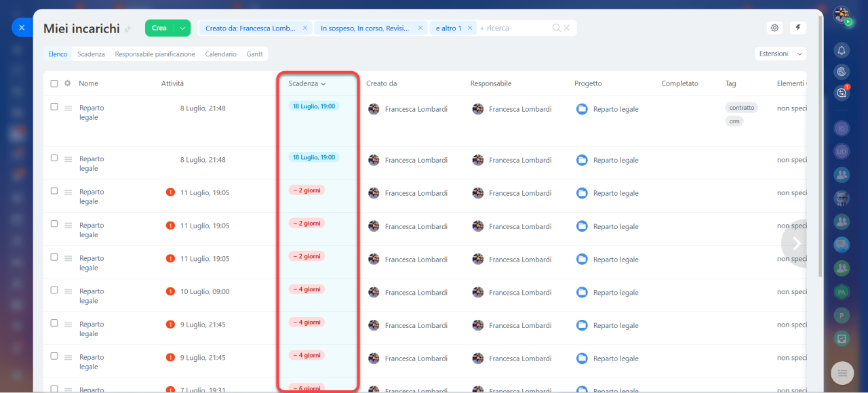The image size is (868, 393).
Task: Open the table column settings gear
Action: click(67, 83)
